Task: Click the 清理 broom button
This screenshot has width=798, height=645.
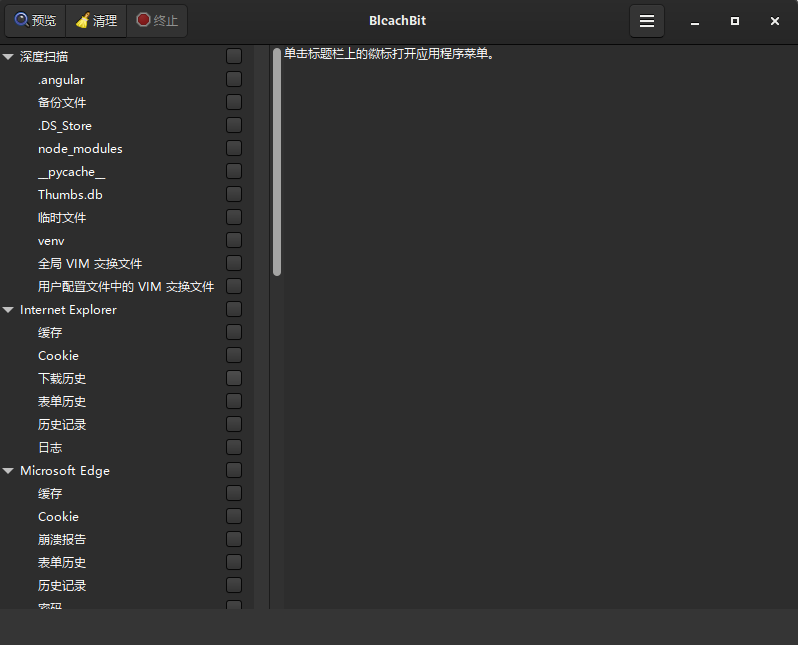Action: (96, 21)
